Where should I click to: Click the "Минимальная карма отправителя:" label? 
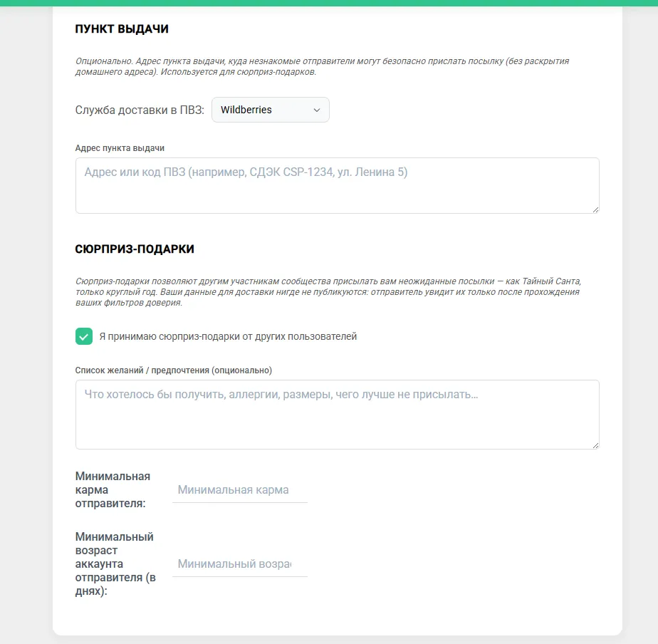click(x=113, y=490)
